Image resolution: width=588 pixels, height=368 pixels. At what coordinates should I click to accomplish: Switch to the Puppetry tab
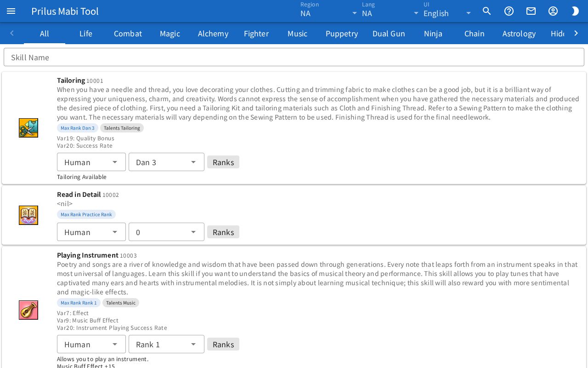(342, 33)
